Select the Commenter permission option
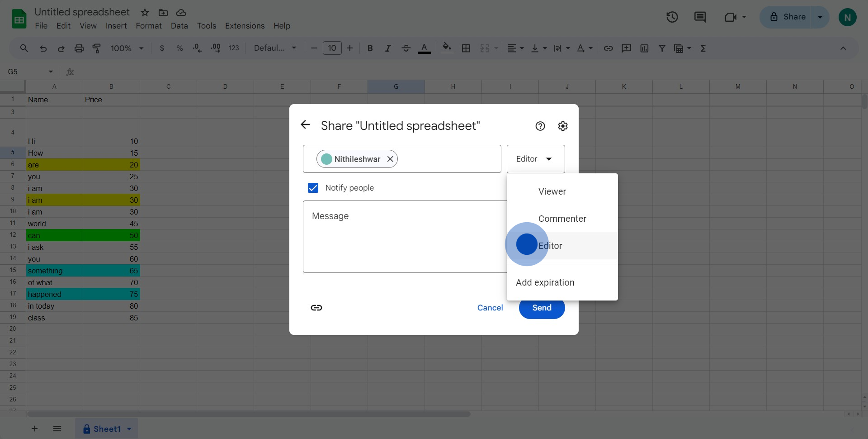 pos(562,219)
